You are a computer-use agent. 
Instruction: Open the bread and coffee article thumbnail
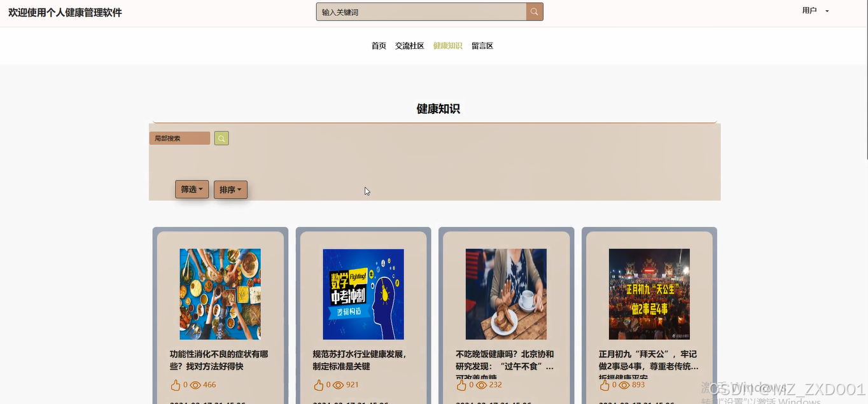[x=506, y=294]
